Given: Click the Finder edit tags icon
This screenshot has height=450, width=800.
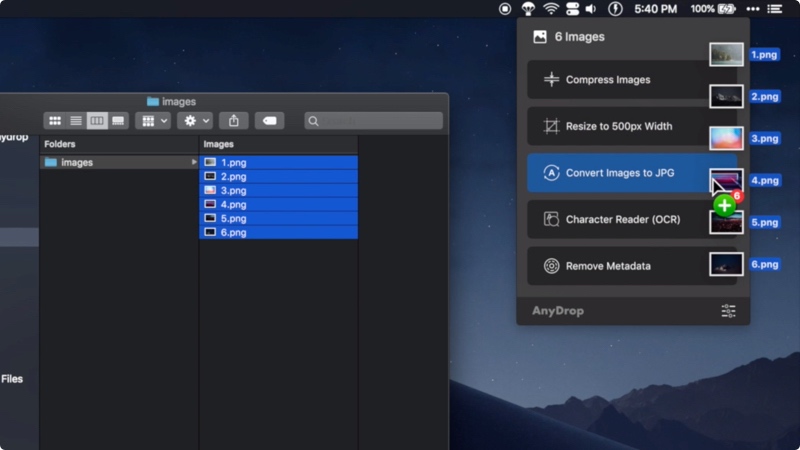Looking at the screenshot, I should tap(267, 121).
